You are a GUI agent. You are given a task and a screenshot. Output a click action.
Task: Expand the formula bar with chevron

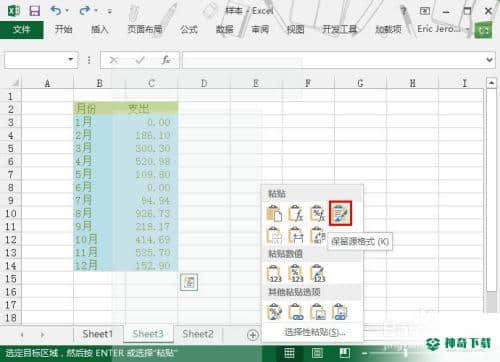point(489,60)
